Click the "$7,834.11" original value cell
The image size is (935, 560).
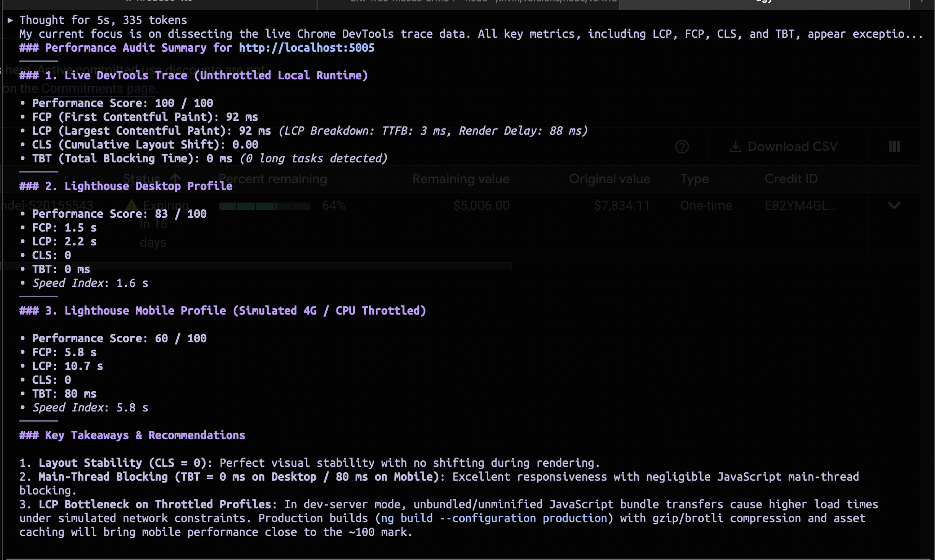[622, 205]
